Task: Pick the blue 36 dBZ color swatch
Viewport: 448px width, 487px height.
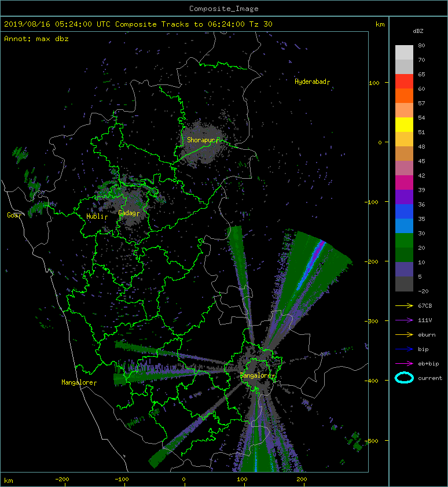Action: (x=404, y=212)
